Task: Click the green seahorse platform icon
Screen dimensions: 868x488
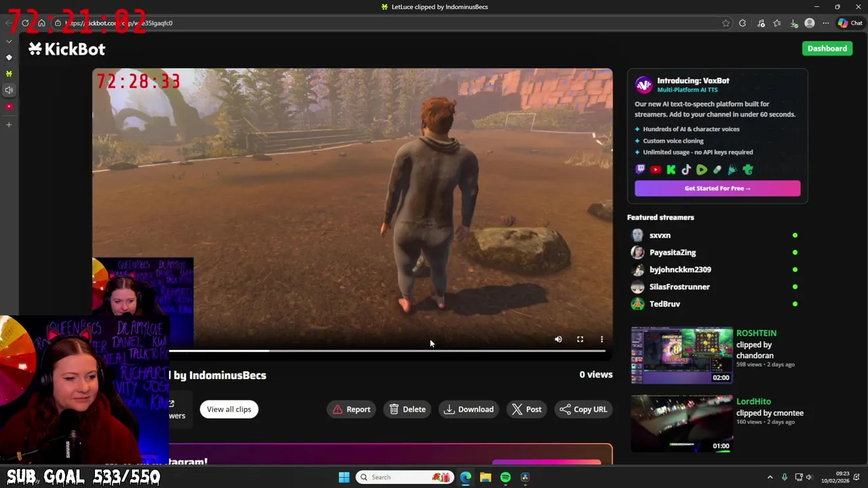Action: (748, 170)
